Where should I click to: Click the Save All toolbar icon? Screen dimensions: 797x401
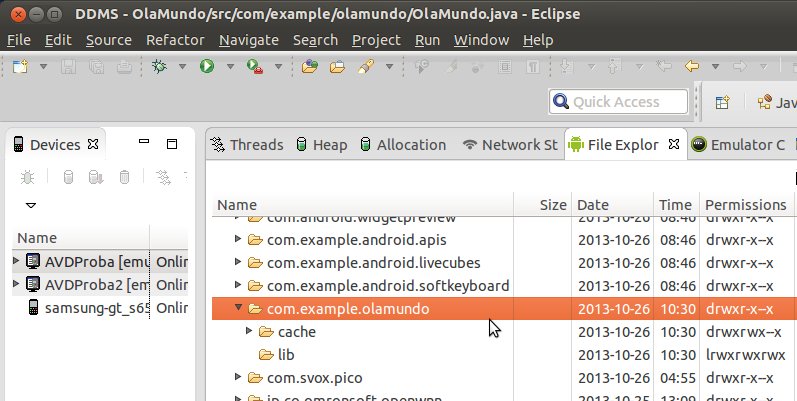97,67
